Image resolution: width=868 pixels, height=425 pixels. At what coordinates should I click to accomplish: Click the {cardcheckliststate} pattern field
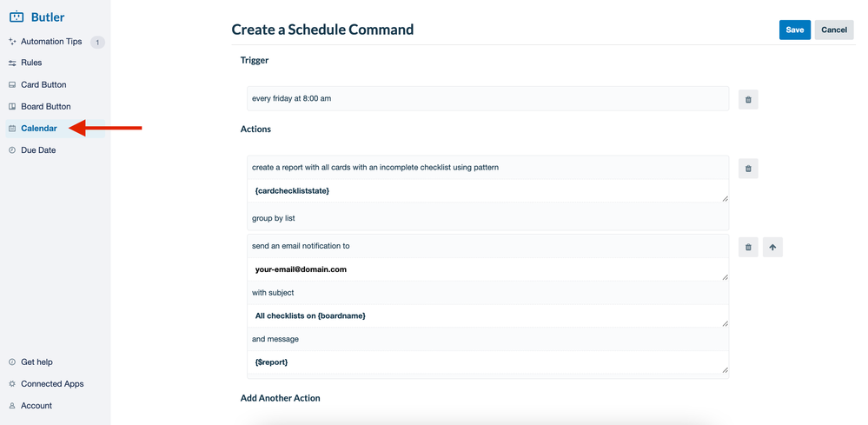point(487,190)
